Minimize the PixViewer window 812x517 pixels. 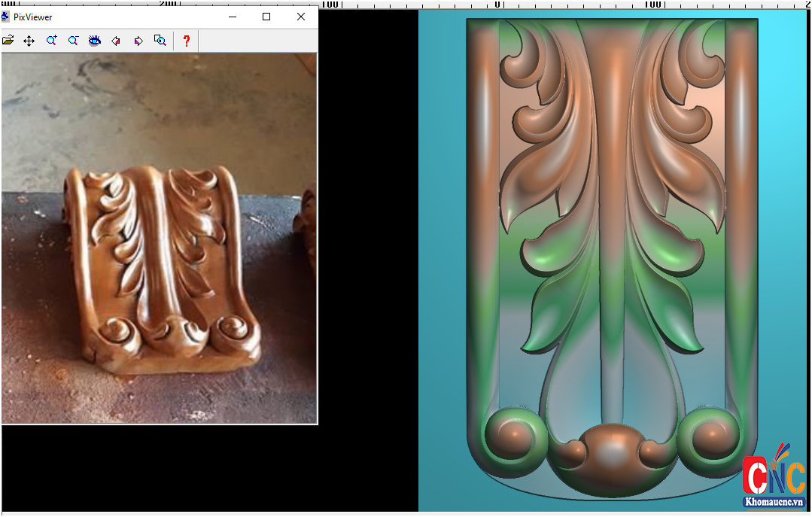tap(233, 17)
